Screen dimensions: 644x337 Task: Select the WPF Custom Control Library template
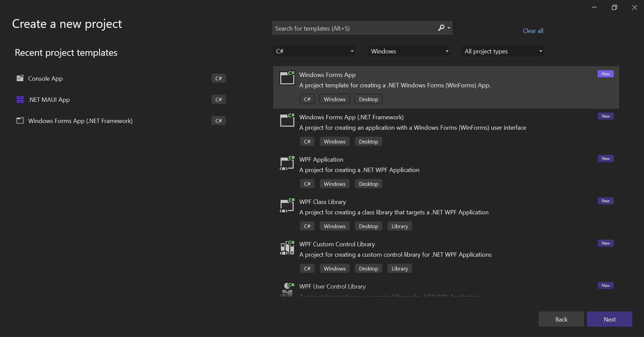446,257
